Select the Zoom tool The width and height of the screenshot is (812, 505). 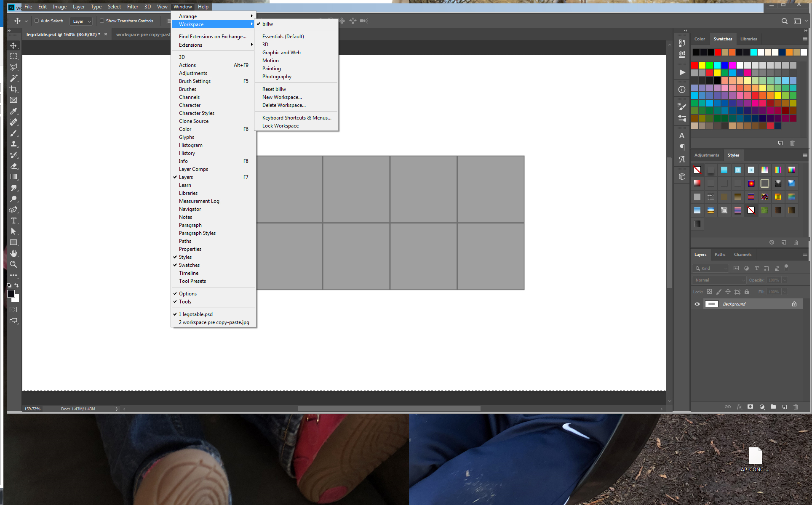tap(14, 264)
